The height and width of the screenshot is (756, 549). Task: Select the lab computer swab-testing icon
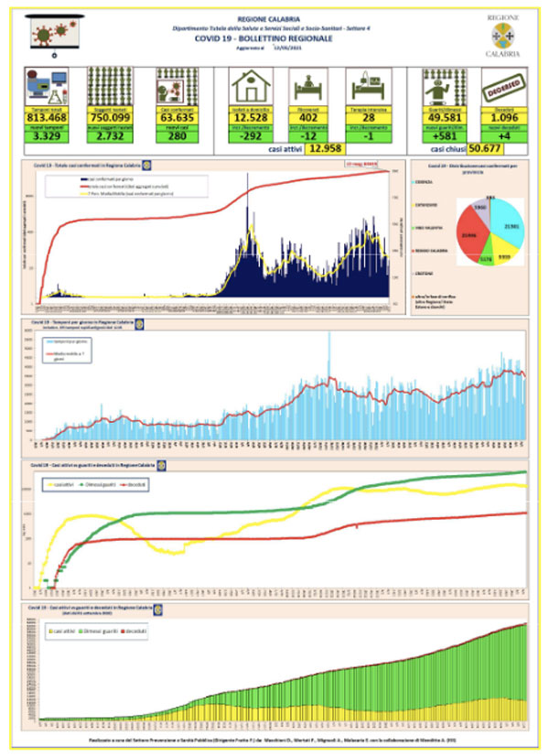(47, 86)
